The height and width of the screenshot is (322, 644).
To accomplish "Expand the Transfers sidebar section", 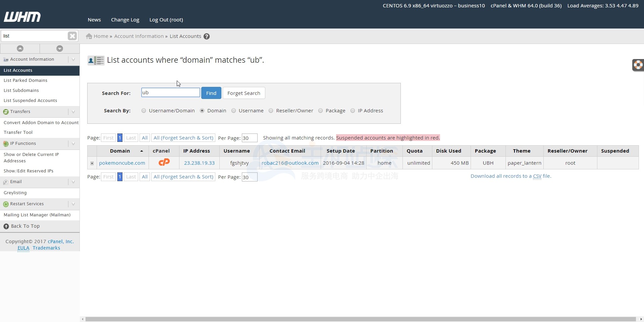I will [x=73, y=112].
